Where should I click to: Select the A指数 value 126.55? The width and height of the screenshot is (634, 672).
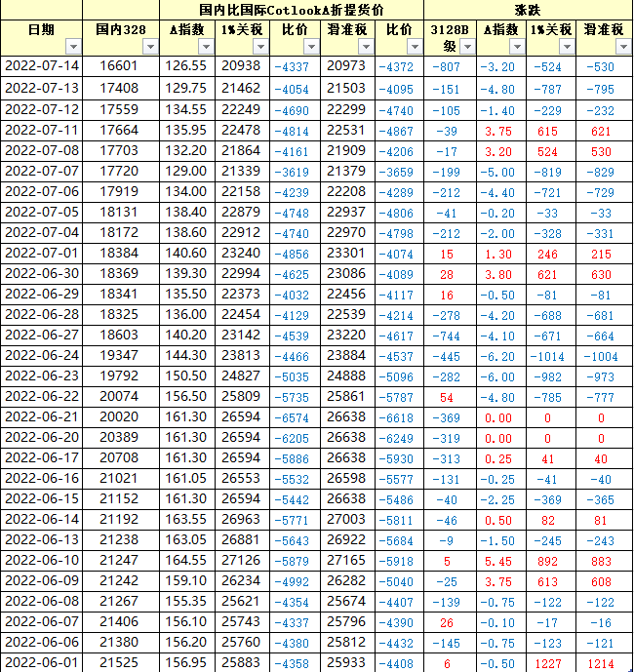185,66
